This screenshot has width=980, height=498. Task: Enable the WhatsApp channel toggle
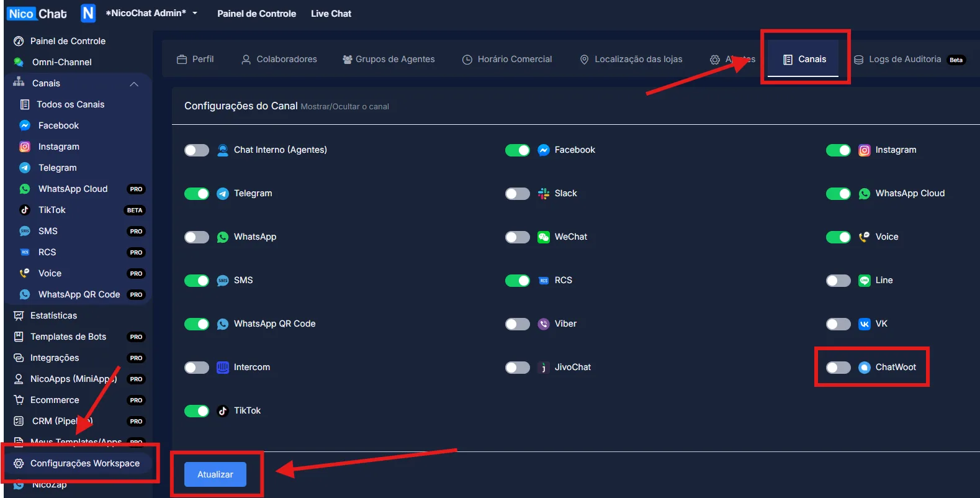point(197,237)
